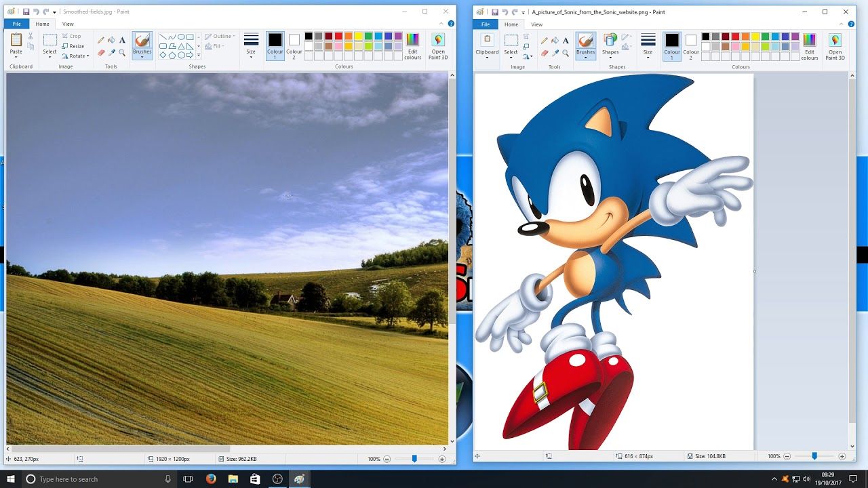Image resolution: width=868 pixels, height=488 pixels.
Task: Open Paint 3D from the Smoothed-fields window
Action: pyautogui.click(x=438, y=46)
